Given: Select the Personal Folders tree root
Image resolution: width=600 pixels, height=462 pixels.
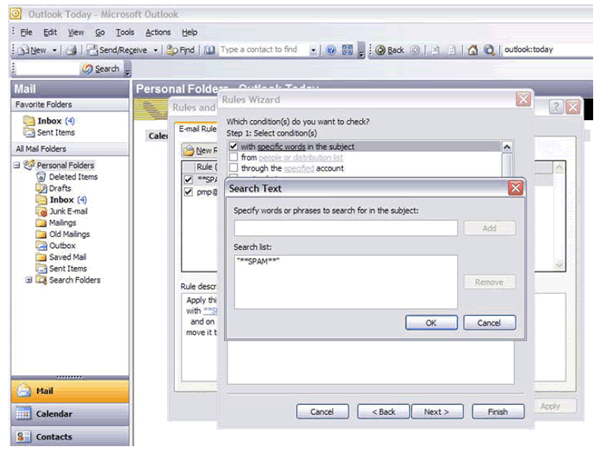Looking at the screenshot, I should click(x=59, y=165).
